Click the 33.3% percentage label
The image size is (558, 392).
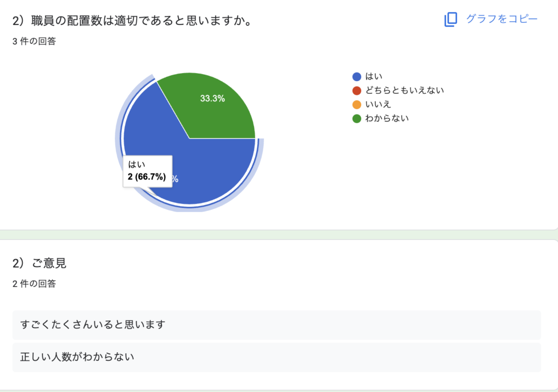click(213, 99)
